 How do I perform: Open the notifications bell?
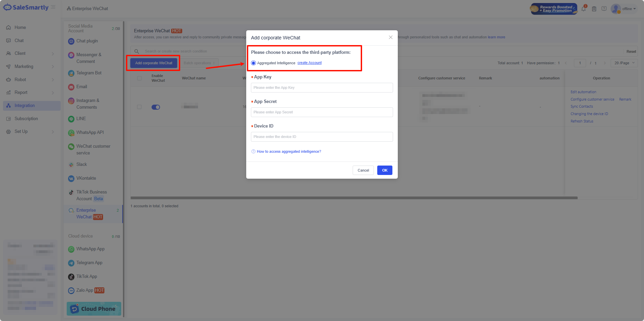coord(583,9)
